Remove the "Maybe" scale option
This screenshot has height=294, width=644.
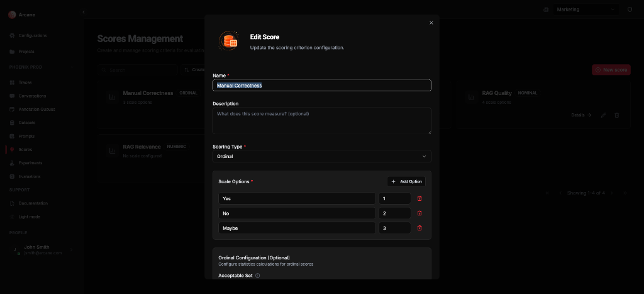tap(419, 228)
